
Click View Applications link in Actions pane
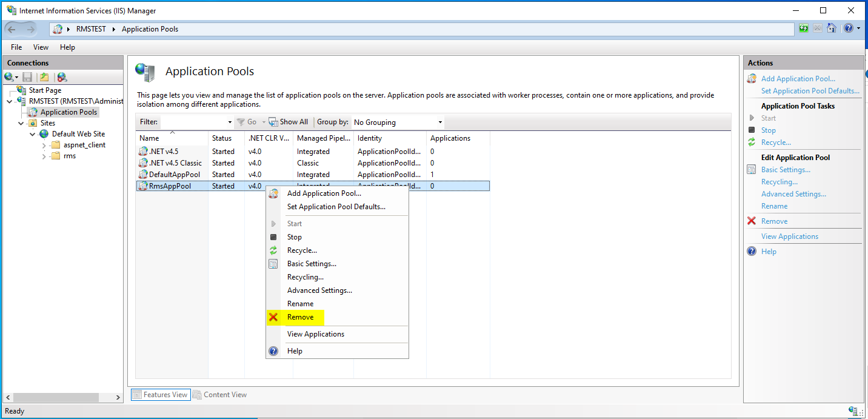(790, 236)
